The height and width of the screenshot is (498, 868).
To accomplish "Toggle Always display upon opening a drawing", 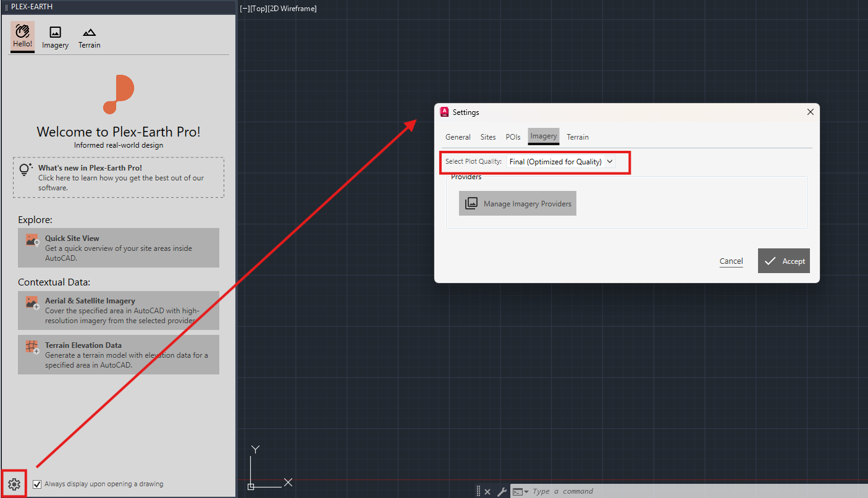I will pyautogui.click(x=38, y=484).
